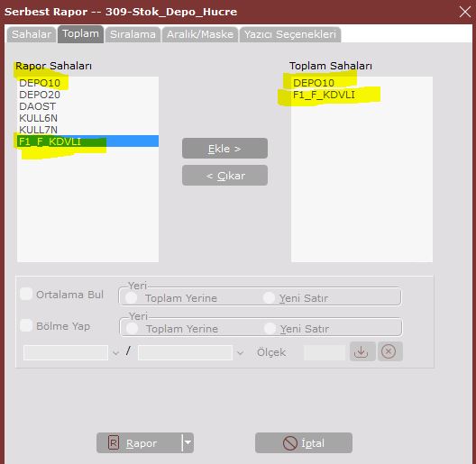Image resolution: width=476 pixels, height=464 pixels.
Task: Expand the first division field dropdown
Action: [115, 352]
